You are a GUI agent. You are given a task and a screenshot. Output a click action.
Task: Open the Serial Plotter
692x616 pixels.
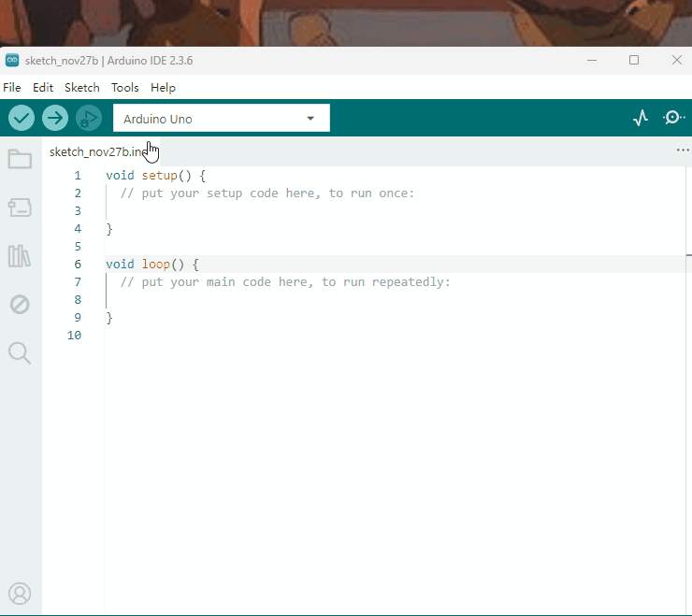[x=641, y=118]
